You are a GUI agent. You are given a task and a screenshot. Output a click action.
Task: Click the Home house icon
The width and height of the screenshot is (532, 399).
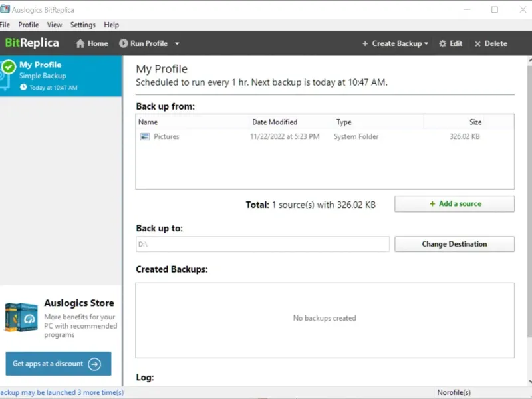click(80, 44)
